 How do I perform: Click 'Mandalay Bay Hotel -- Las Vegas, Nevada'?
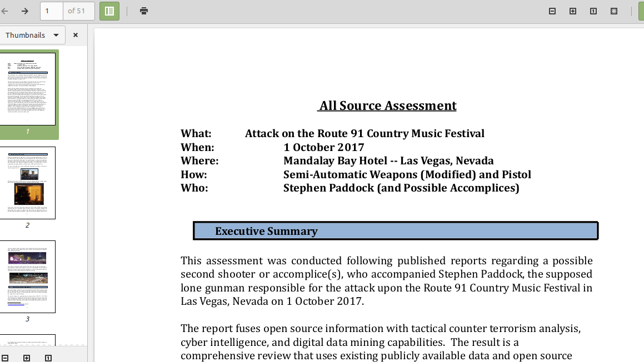[388, 160]
